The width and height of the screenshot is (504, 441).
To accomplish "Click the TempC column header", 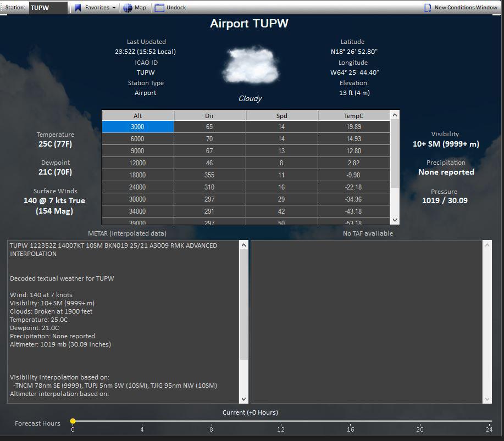I will 353,116.
